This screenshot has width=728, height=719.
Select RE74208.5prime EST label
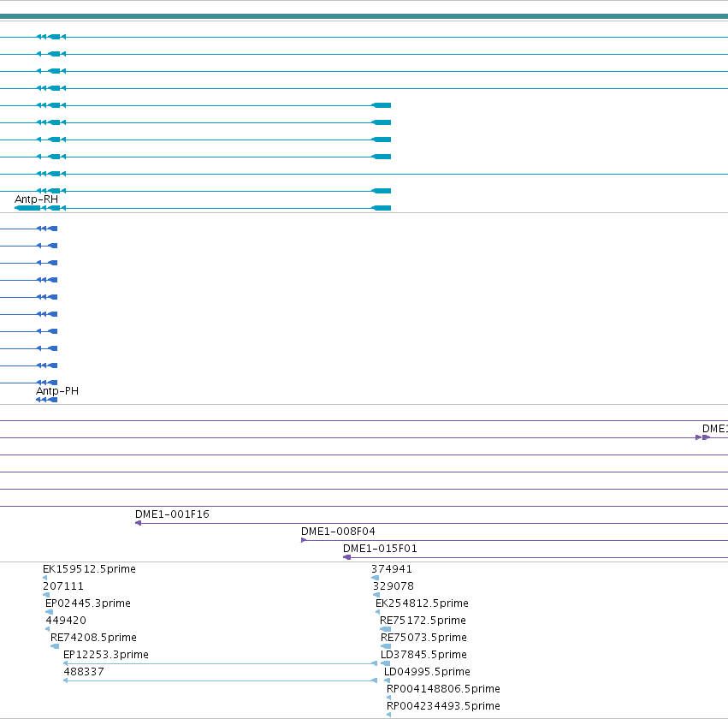tap(93, 638)
